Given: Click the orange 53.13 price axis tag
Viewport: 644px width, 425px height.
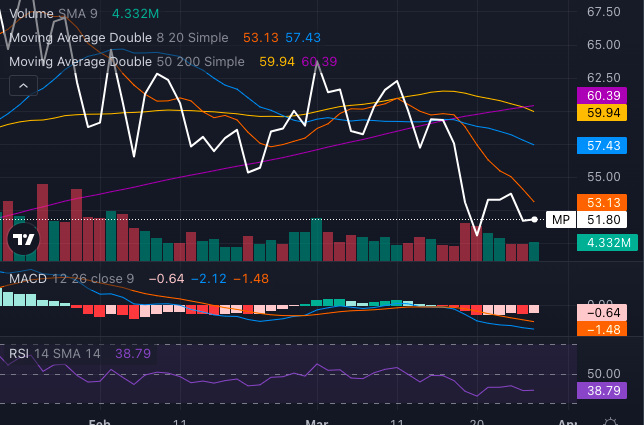Looking at the screenshot, I should coord(606,203).
